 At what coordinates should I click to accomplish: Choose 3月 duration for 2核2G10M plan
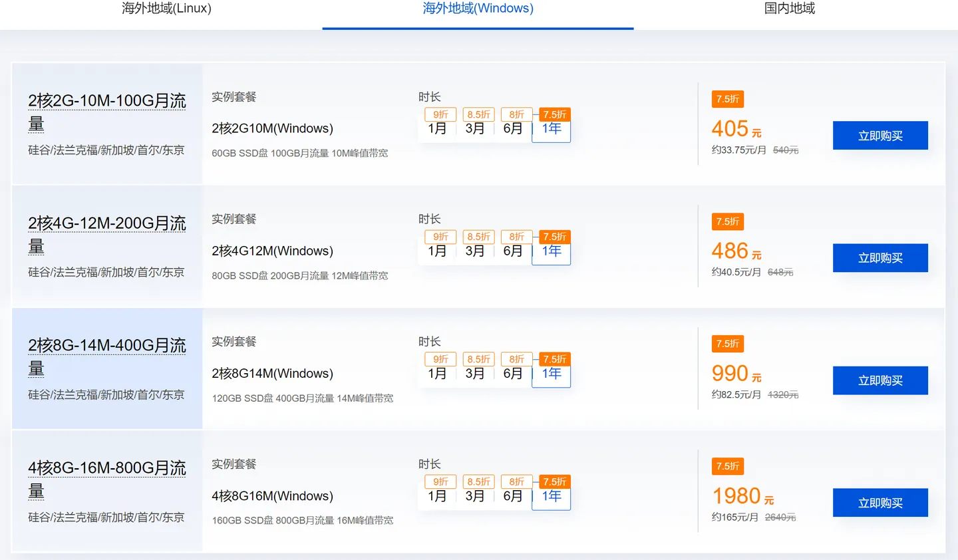tap(475, 128)
